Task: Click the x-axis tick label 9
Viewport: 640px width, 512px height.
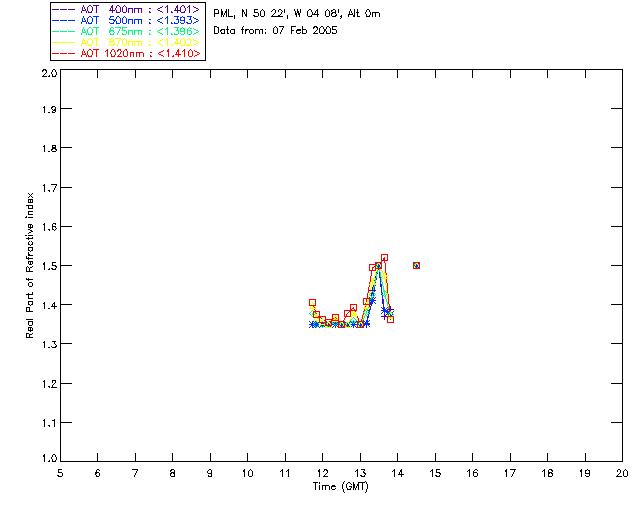Action: pyautogui.click(x=210, y=474)
